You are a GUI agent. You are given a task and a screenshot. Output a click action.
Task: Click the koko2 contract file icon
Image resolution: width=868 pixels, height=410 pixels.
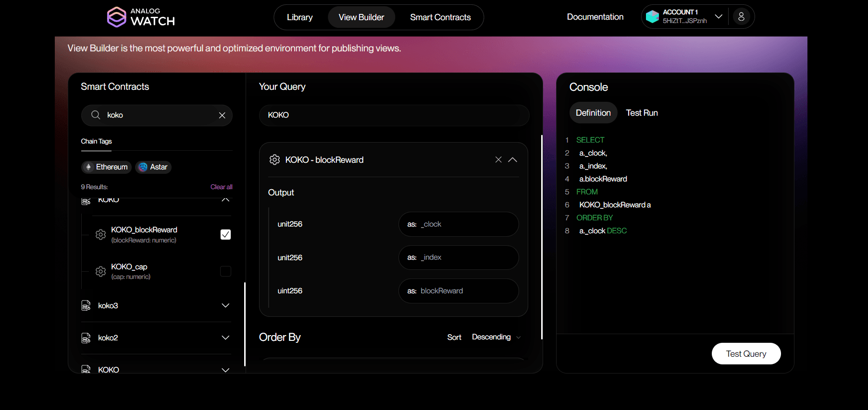[86, 338]
